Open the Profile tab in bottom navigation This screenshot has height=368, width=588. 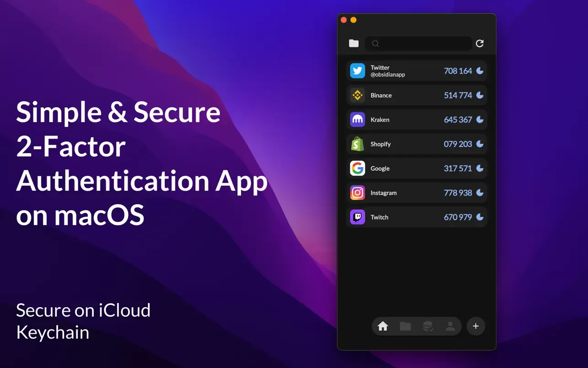(x=450, y=326)
